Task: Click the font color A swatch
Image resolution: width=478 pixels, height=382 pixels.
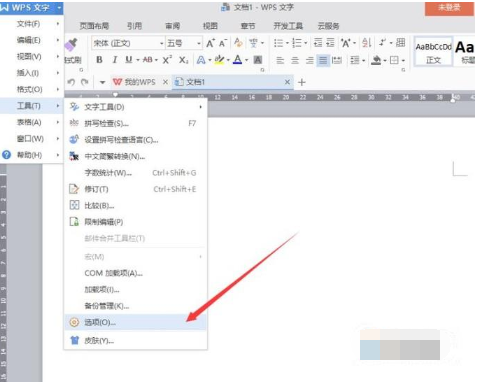Action: [x=237, y=60]
